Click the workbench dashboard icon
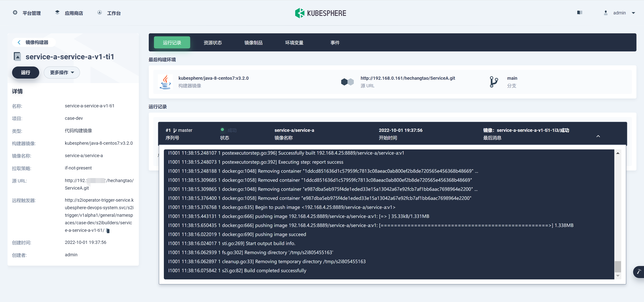The image size is (644, 302). click(x=99, y=13)
